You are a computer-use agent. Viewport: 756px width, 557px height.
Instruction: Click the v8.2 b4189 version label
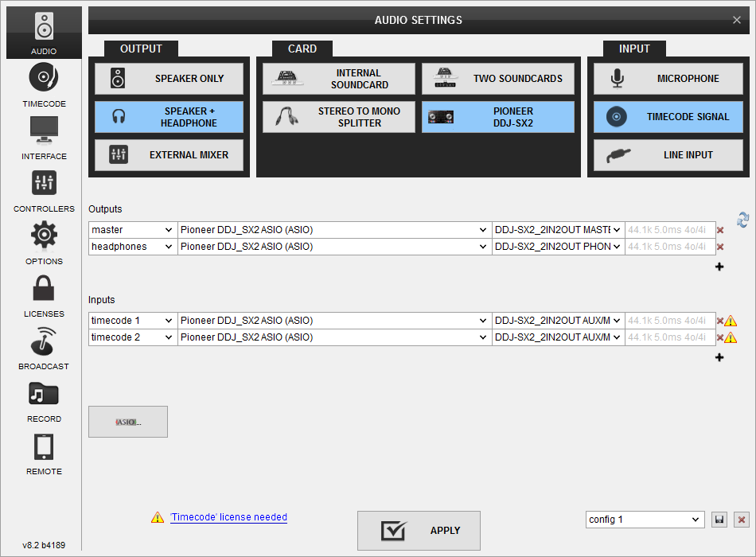(x=44, y=545)
